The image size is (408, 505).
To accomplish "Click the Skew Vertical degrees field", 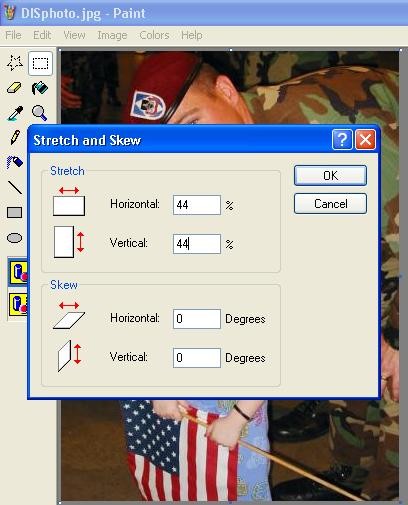I will click(197, 358).
